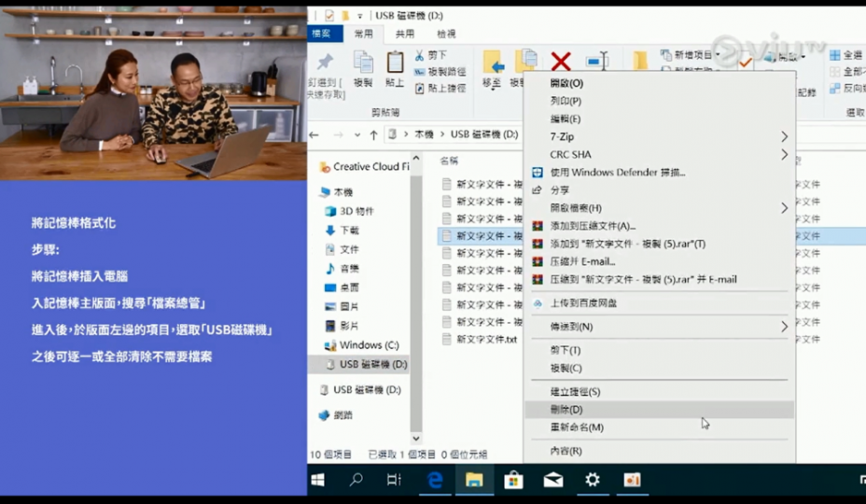This screenshot has height=504, width=866.
Task: Go up one level with up arrow
Action: (374, 134)
